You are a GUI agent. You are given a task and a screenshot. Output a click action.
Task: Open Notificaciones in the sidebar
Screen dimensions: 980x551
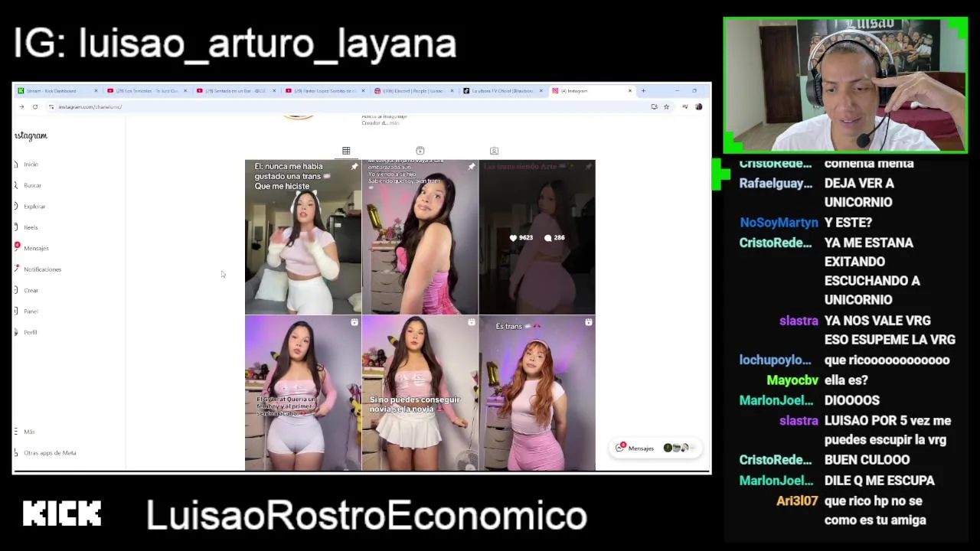pos(42,269)
